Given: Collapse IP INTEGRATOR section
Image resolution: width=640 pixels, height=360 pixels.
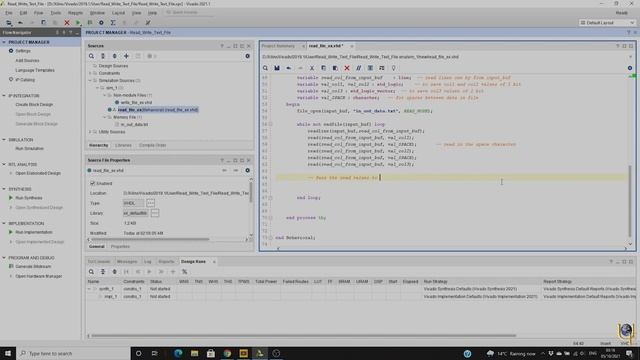Looking at the screenshot, I should [x=4, y=96].
